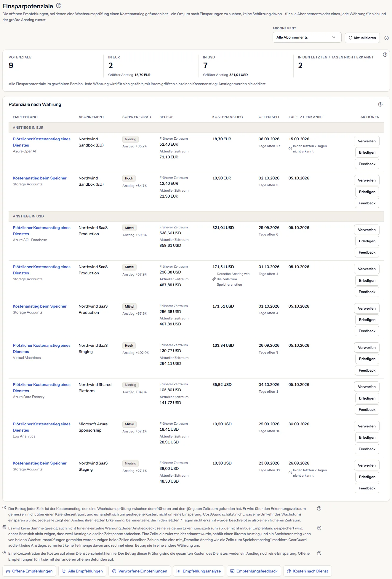The image size is (392, 579).
Task: Go to Offene Empfehlungen
Action: [x=29, y=571]
